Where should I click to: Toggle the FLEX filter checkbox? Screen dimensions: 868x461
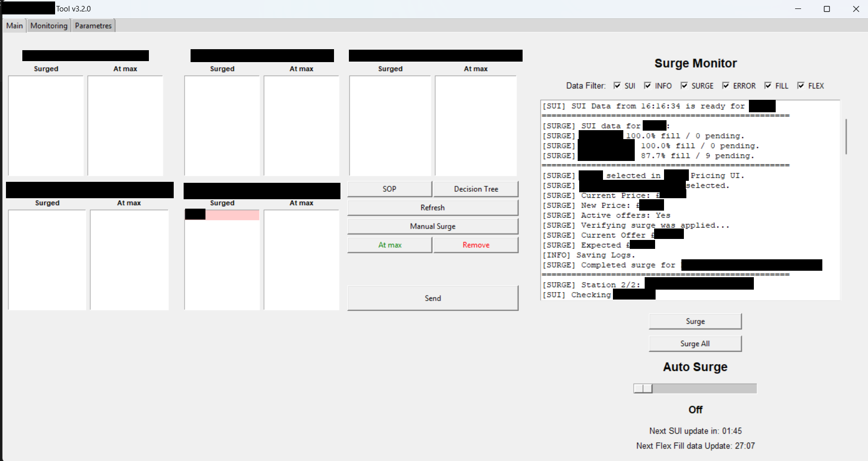point(801,85)
